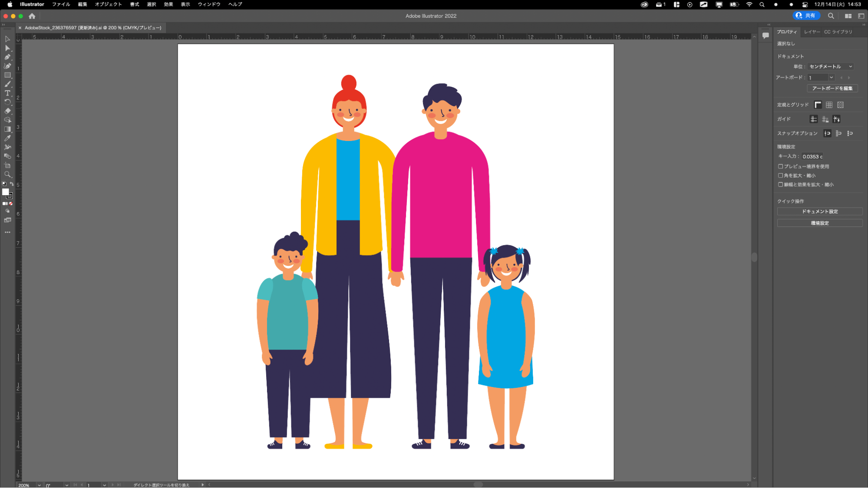Enable プレビュー境界を使用 checkbox
This screenshot has height=488, width=868.
[x=780, y=167]
